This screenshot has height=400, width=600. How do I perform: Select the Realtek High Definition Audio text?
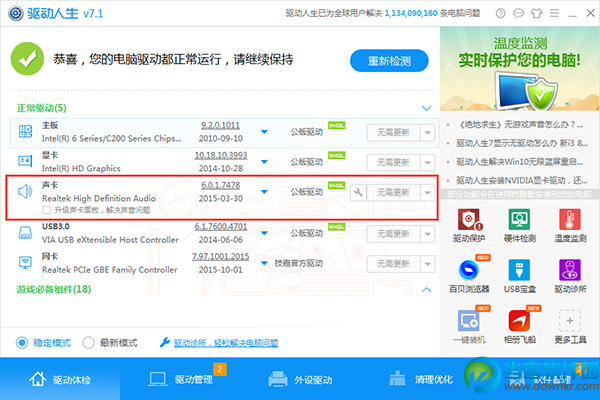coord(99,198)
